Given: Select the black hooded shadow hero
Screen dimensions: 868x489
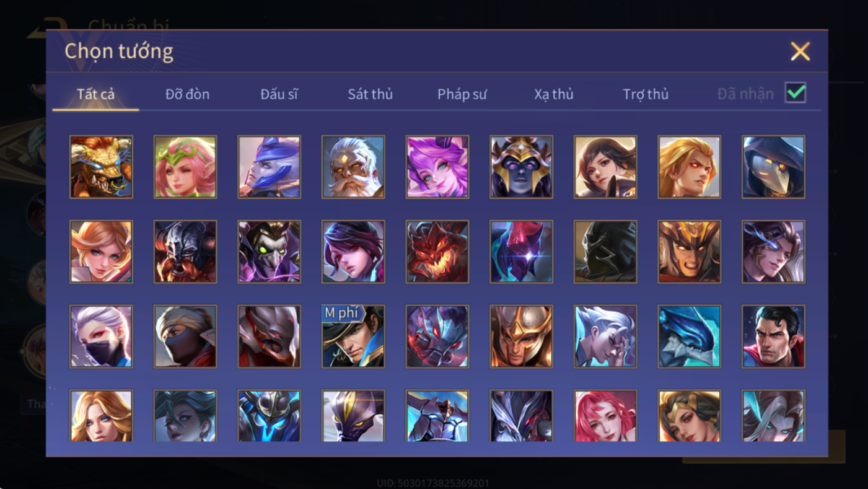Looking at the screenshot, I should [x=605, y=252].
